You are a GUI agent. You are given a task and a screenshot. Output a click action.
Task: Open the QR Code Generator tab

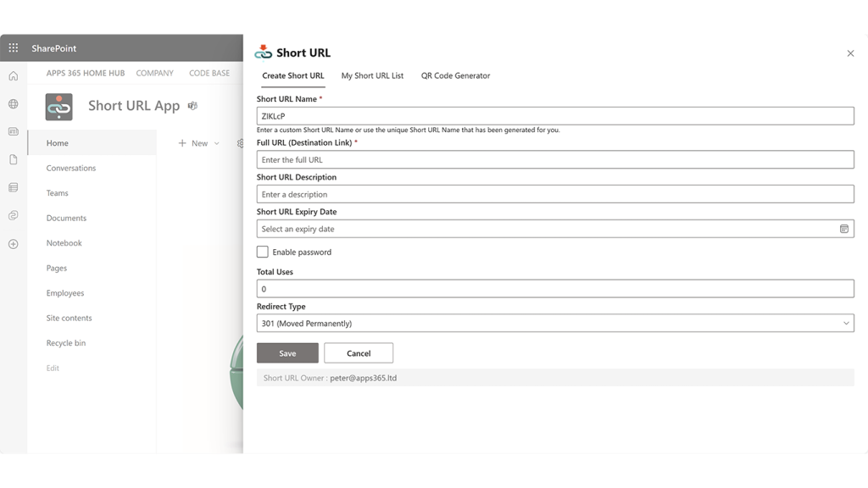pos(455,75)
